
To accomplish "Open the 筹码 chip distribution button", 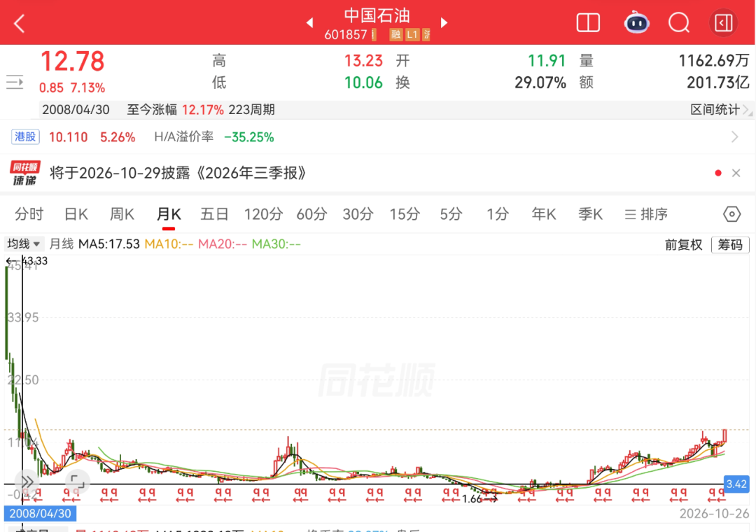I will [730, 244].
